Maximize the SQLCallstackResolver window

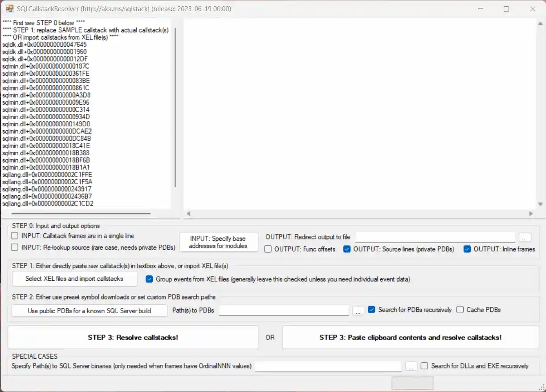(x=506, y=9)
